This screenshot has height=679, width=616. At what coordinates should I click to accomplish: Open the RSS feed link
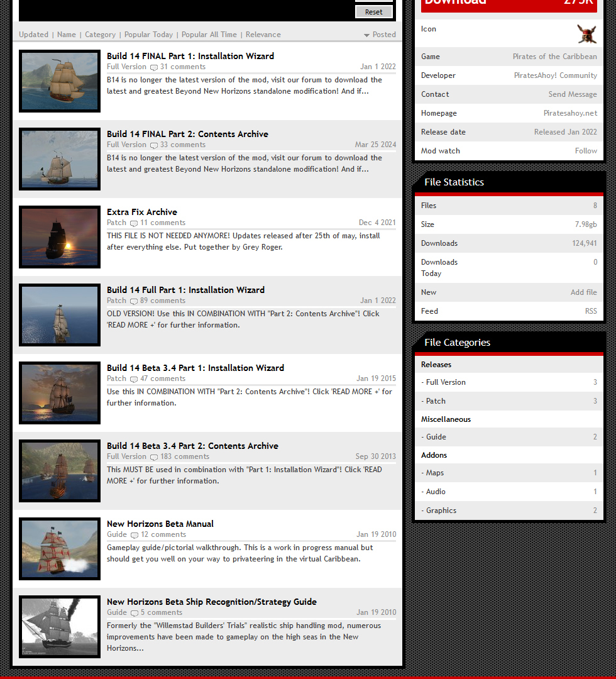[591, 311]
